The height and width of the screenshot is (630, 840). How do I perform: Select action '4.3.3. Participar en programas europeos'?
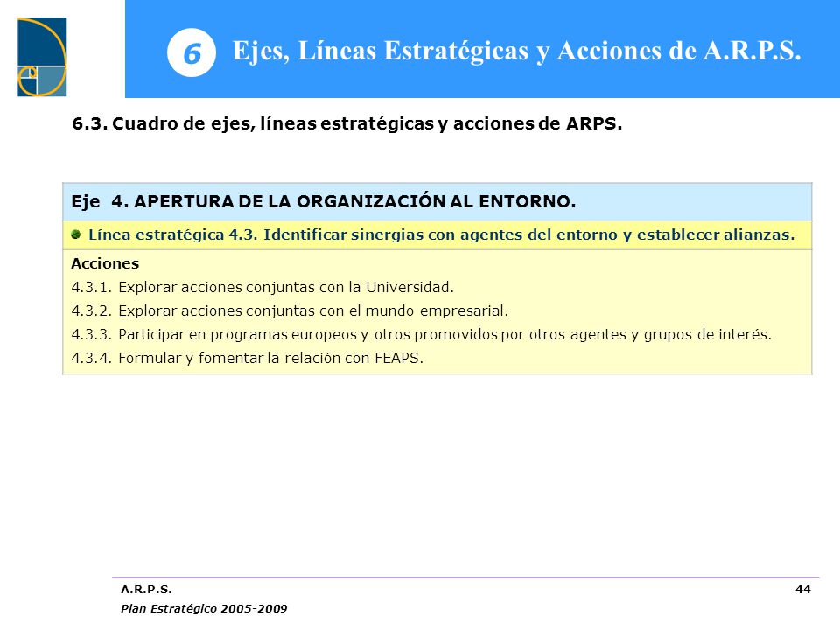(213, 335)
